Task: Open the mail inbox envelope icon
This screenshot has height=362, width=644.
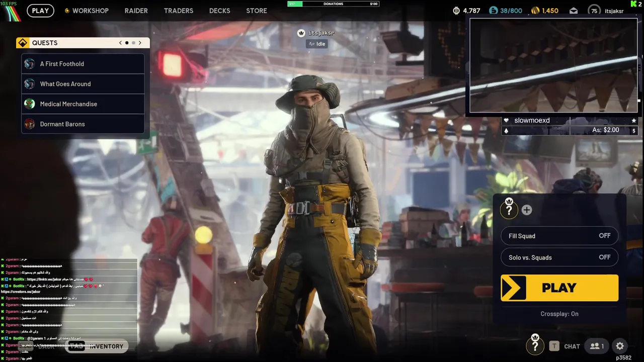Action: [574, 11]
